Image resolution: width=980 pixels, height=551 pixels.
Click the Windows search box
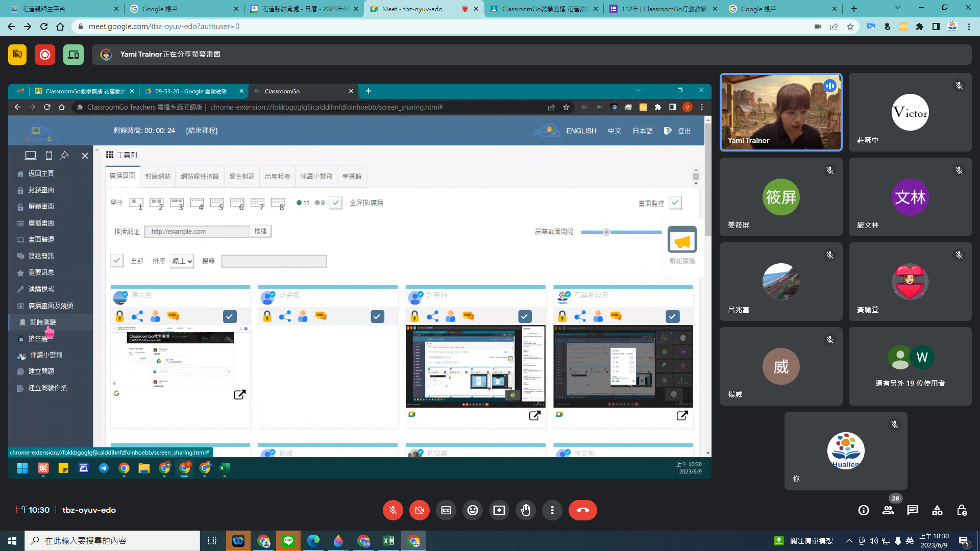click(x=112, y=541)
